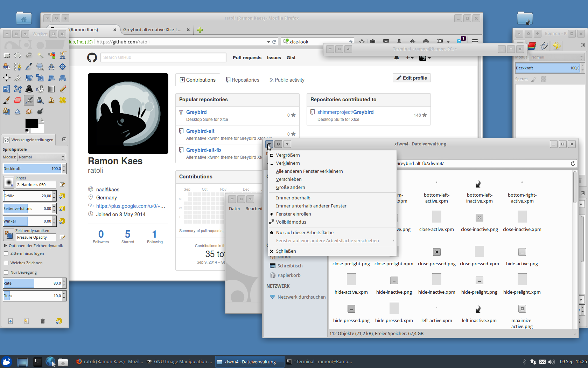Click Pull requests in GitHub header
Image resolution: width=588 pixels, height=368 pixels.
pos(247,58)
